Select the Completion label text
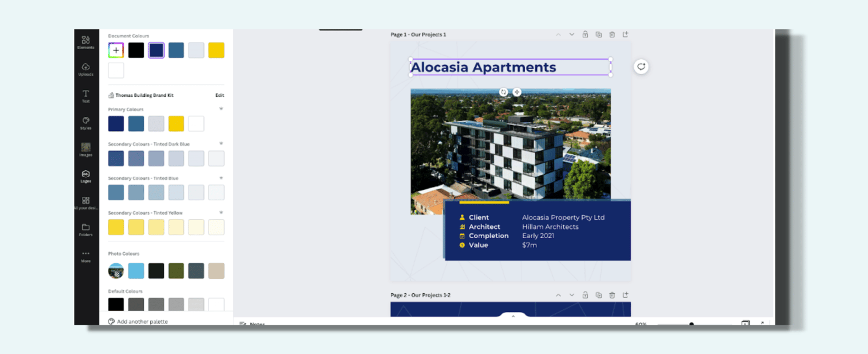Image resolution: width=868 pixels, height=354 pixels. [489, 236]
